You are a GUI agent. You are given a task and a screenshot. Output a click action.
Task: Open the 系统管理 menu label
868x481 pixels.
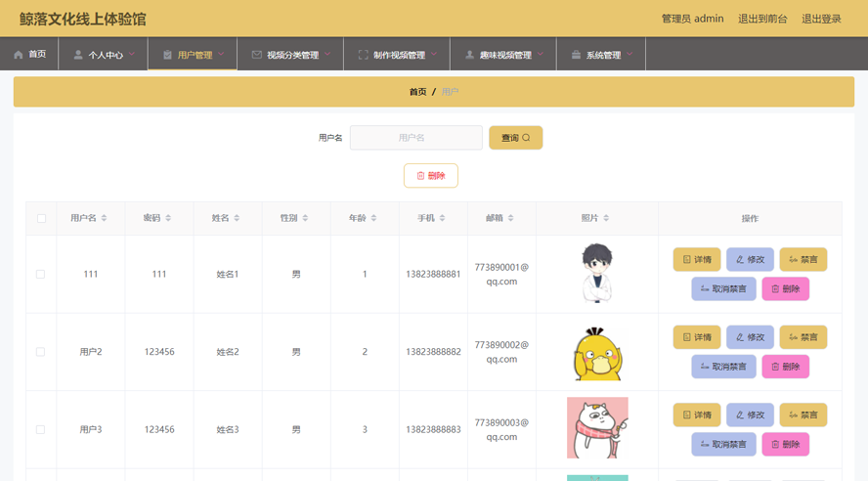(x=604, y=55)
